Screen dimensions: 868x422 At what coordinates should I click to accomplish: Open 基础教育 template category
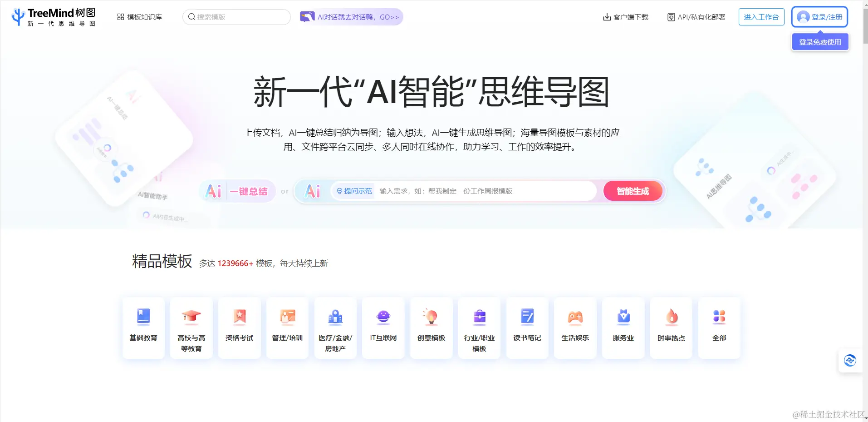click(x=143, y=328)
